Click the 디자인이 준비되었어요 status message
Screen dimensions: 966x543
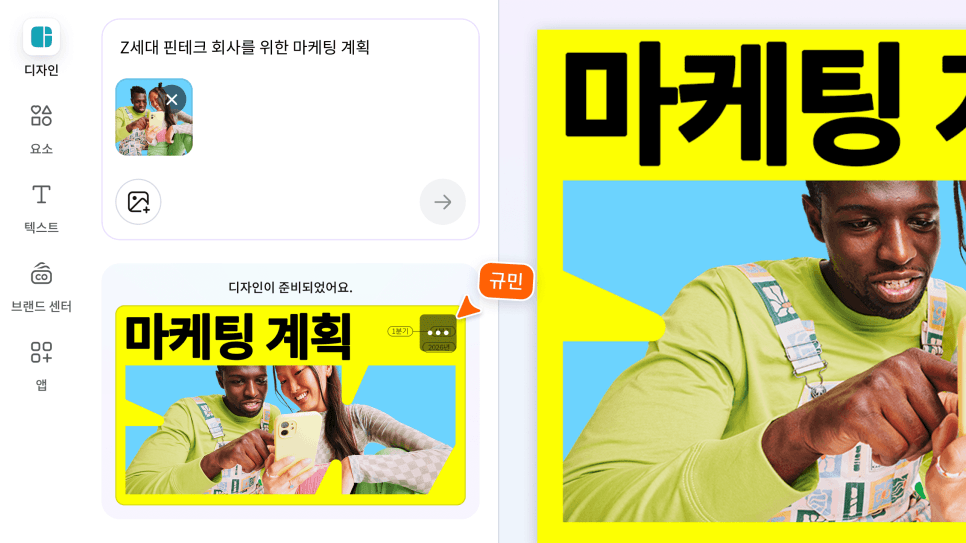point(290,287)
